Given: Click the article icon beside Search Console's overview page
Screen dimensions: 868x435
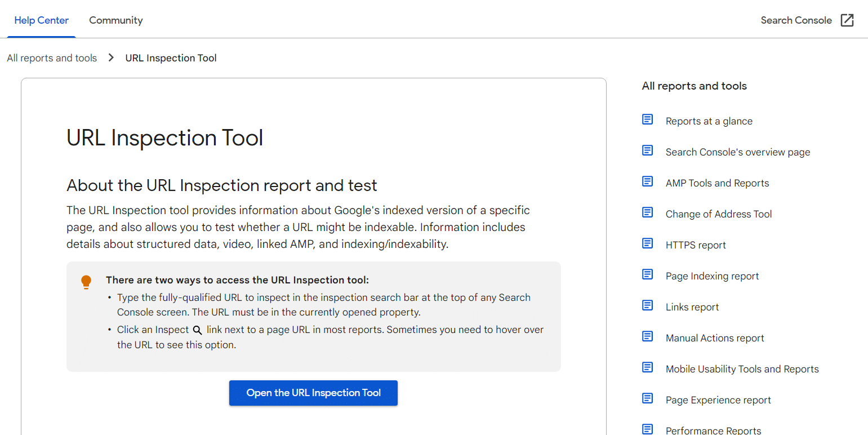Looking at the screenshot, I should [x=648, y=150].
